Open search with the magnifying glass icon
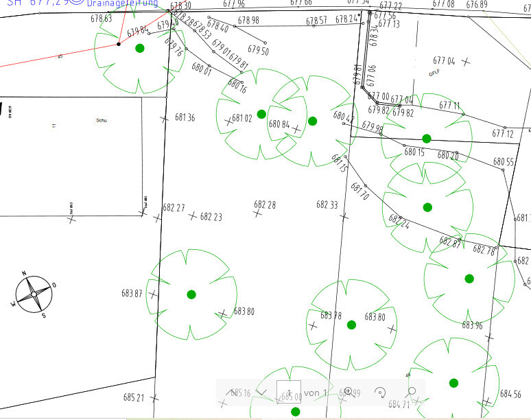The image size is (531, 420). coord(412,392)
